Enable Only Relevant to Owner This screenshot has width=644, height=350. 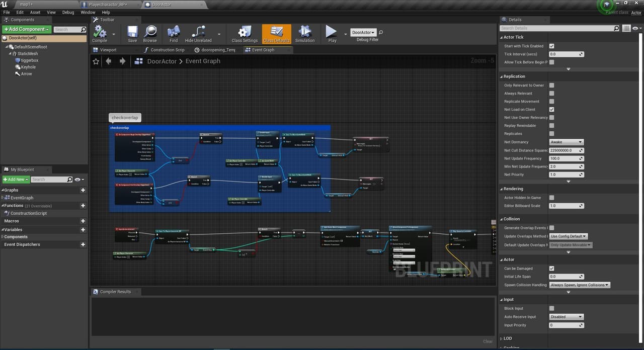point(551,85)
